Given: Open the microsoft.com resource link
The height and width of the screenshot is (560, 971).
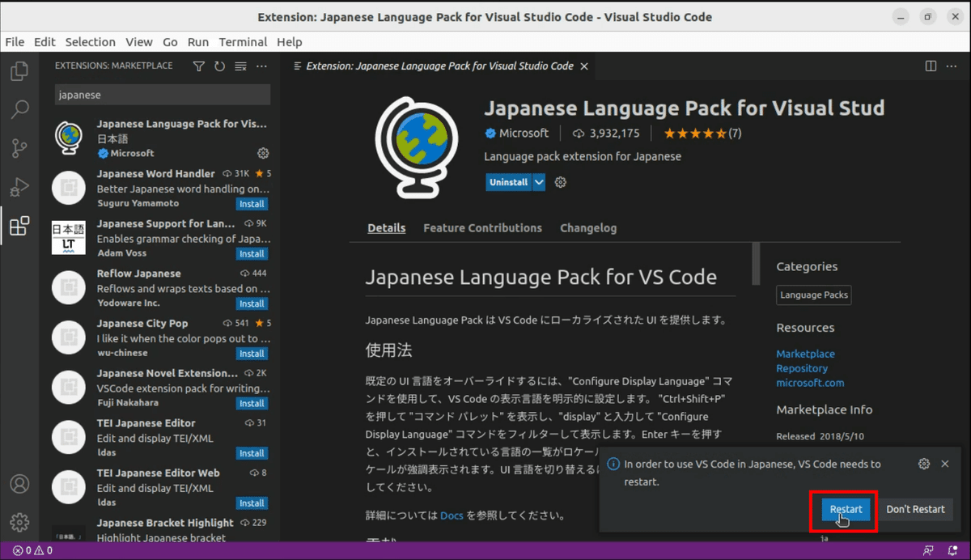Looking at the screenshot, I should click(x=810, y=383).
